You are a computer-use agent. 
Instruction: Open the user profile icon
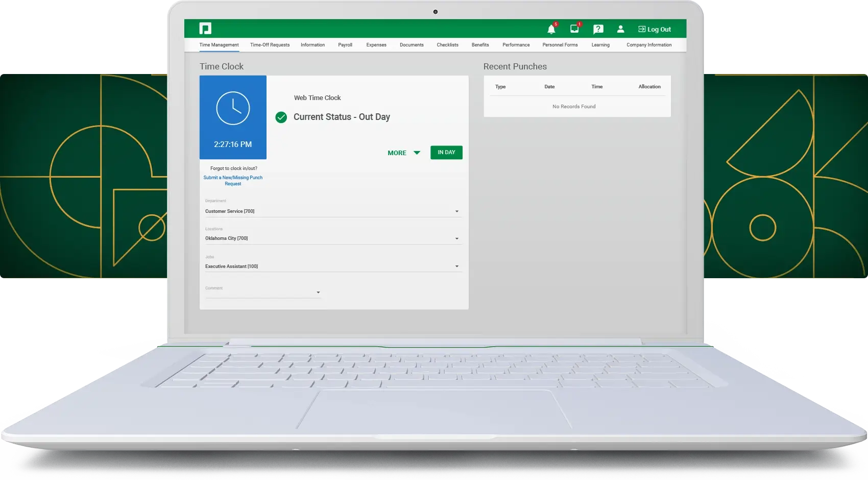click(620, 29)
